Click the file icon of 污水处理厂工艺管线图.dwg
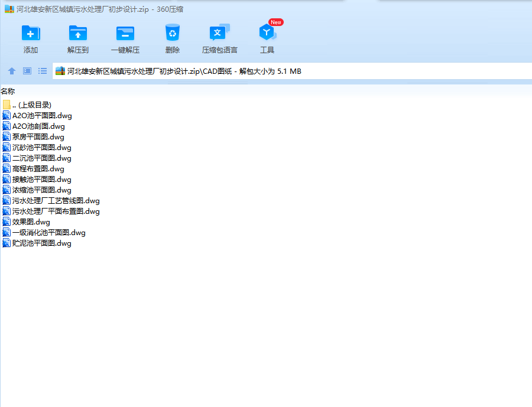 coord(7,200)
